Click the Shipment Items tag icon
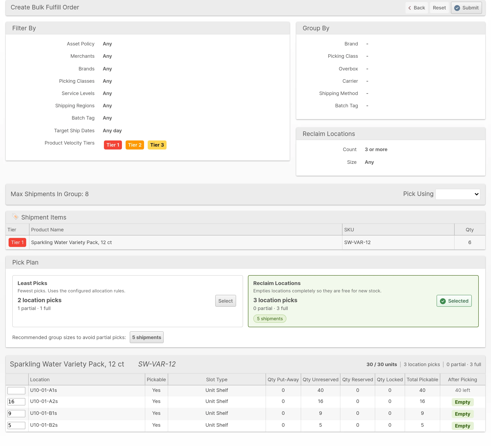 [x=15, y=217]
